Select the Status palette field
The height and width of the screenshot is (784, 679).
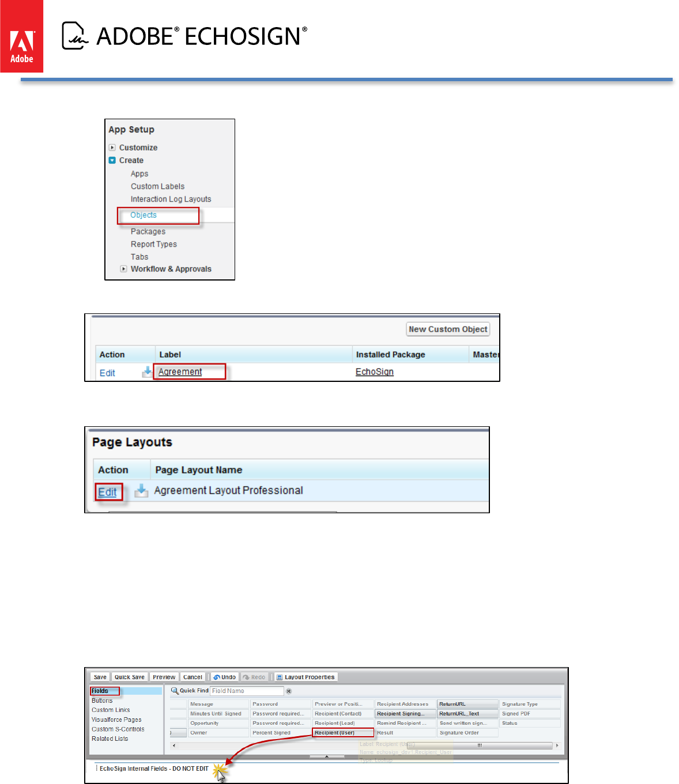tap(530, 723)
